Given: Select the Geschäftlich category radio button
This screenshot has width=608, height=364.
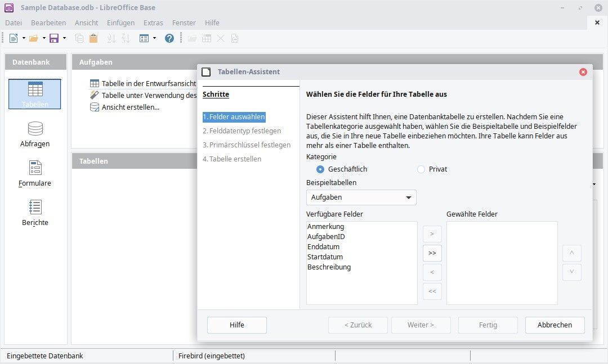Looking at the screenshot, I should (x=320, y=169).
